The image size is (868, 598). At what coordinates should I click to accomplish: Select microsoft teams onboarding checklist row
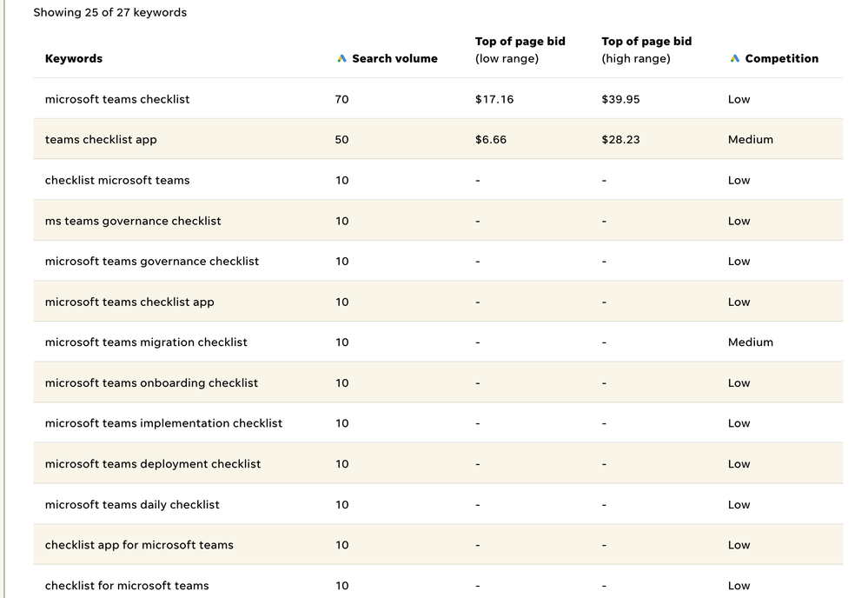438,382
